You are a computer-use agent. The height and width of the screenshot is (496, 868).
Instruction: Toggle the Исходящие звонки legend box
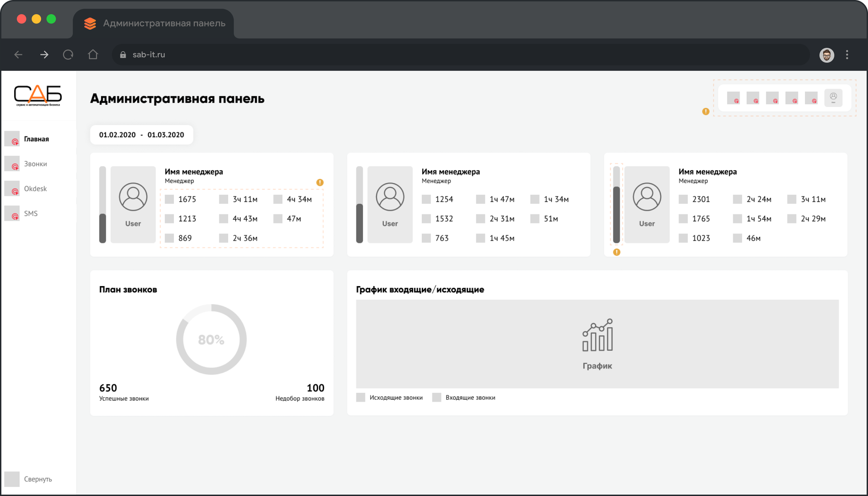360,398
